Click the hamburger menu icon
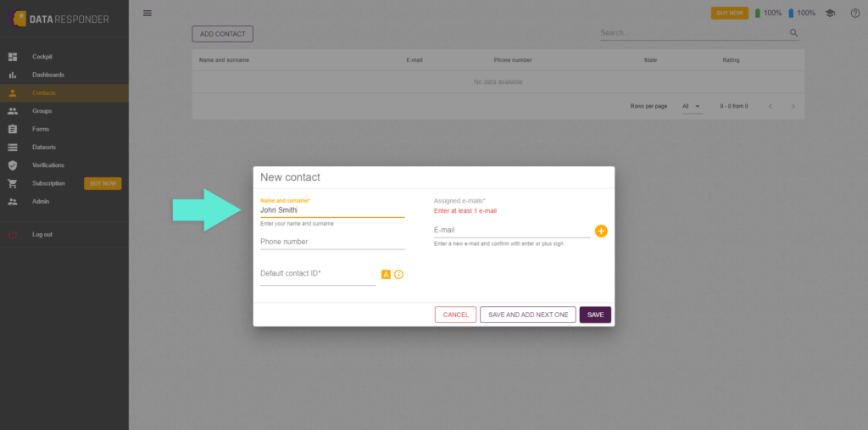This screenshot has height=430, width=868. 147,13
